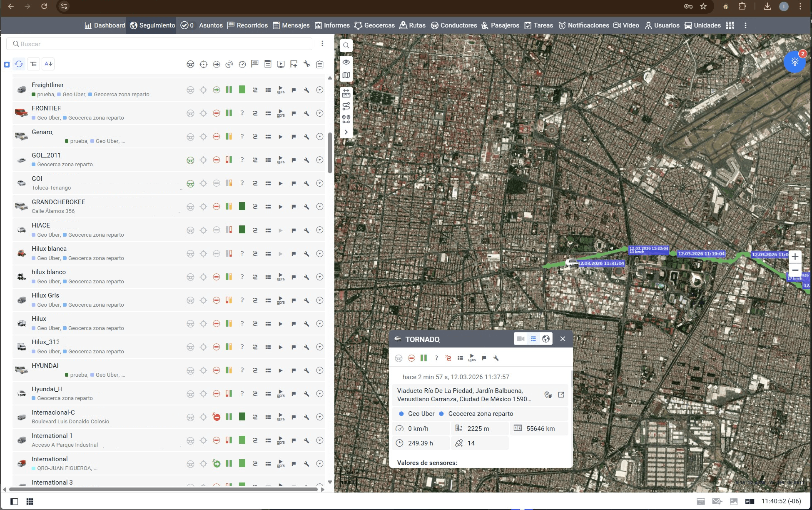Click the Buscar search field
The height and width of the screenshot is (510, 812).
(x=162, y=44)
